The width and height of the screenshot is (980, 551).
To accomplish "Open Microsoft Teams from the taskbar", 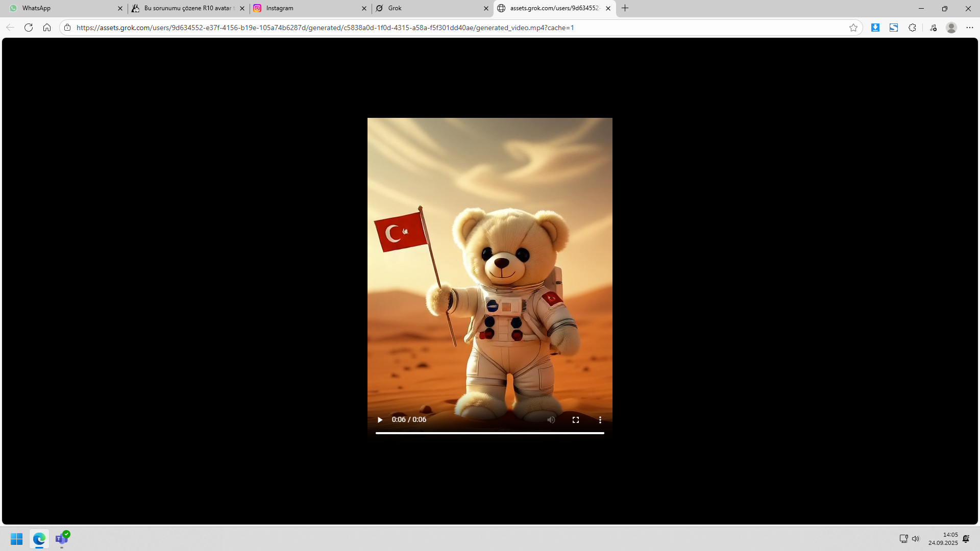I will point(62,539).
